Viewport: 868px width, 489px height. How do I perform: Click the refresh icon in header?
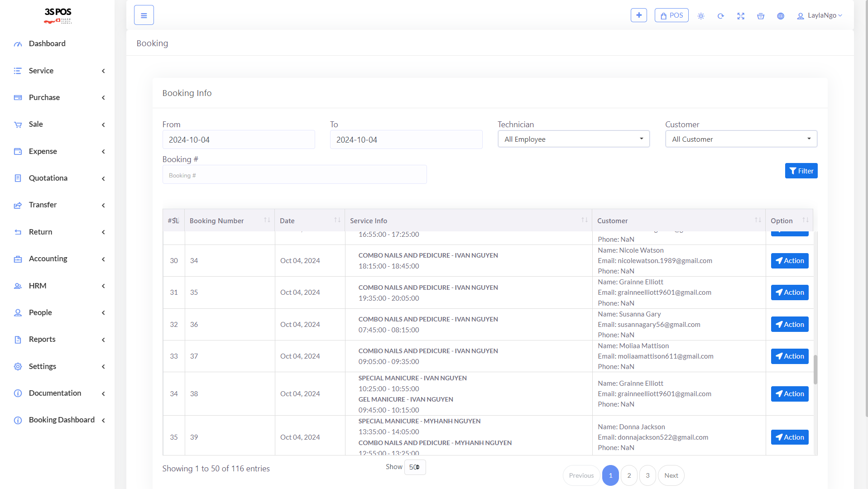pos(721,16)
